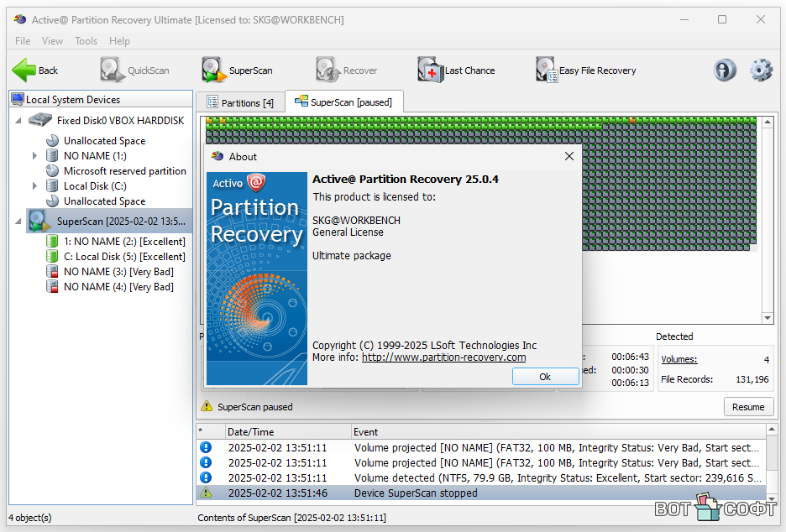Click the SuperScan result disk icon in tree

pos(39,221)
